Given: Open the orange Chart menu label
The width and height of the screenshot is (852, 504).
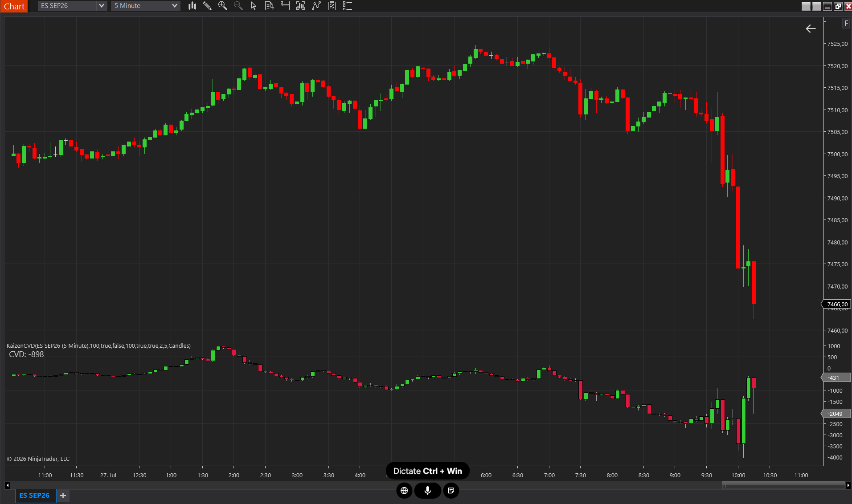Looking at the screenshot, I should pos(14,6).
